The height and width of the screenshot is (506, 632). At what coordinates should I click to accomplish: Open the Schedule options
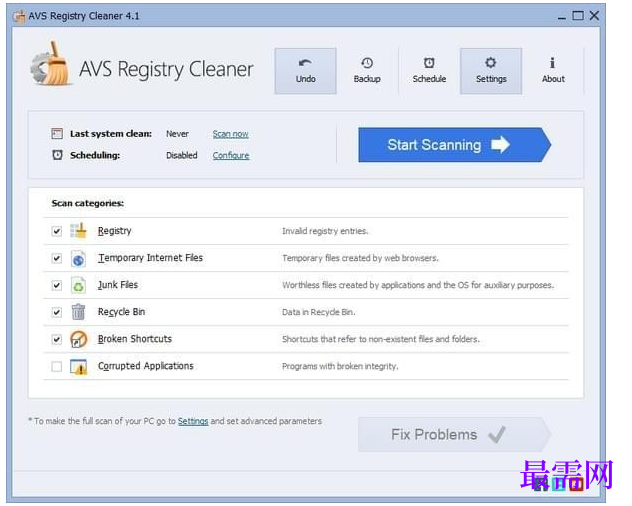pyautogui.click(x=429, y=71)
